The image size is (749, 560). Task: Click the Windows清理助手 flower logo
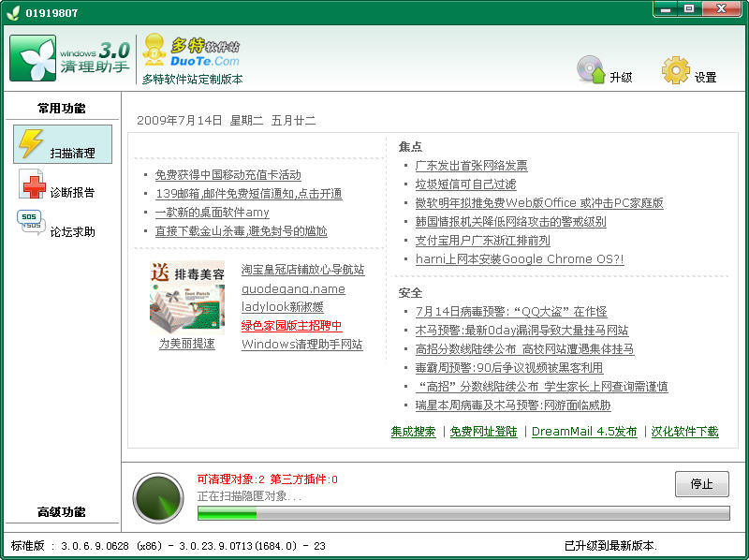[33, 58]
